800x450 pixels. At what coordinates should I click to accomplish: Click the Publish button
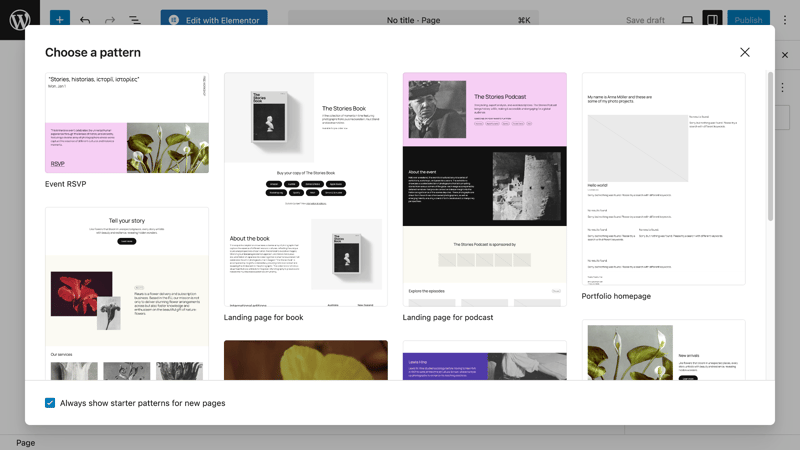[748, 20]
